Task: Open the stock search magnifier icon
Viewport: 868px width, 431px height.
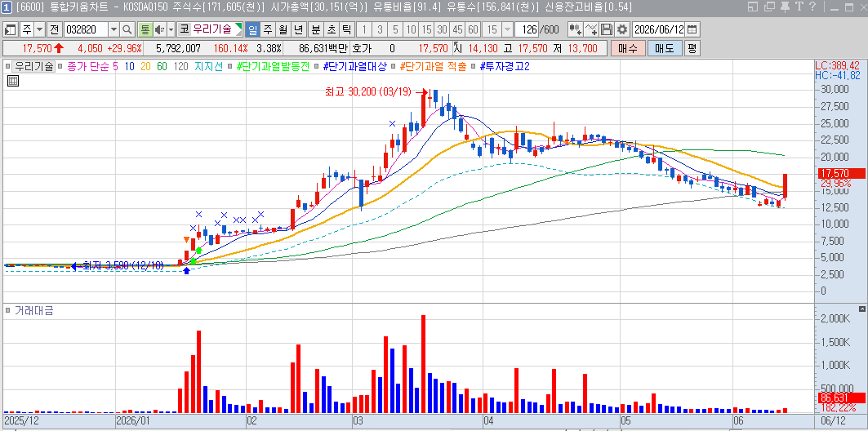Action: pyautogui.click(x=127, y=29)
